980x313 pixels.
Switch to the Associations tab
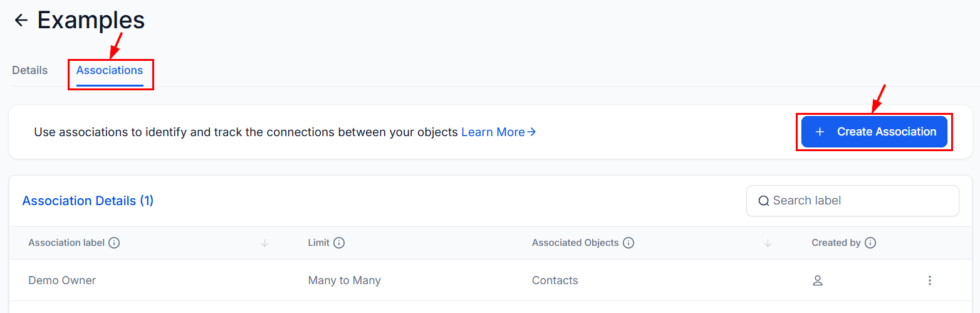pos(110,70)
